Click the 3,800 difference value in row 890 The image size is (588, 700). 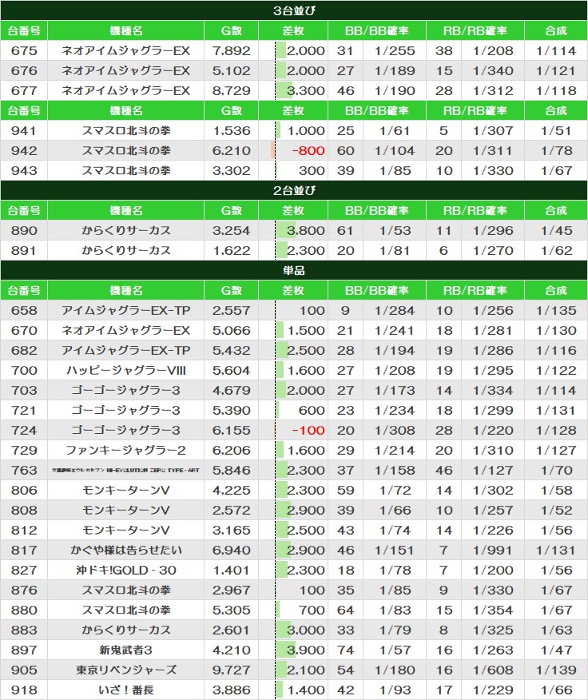(x=306, y=230)
